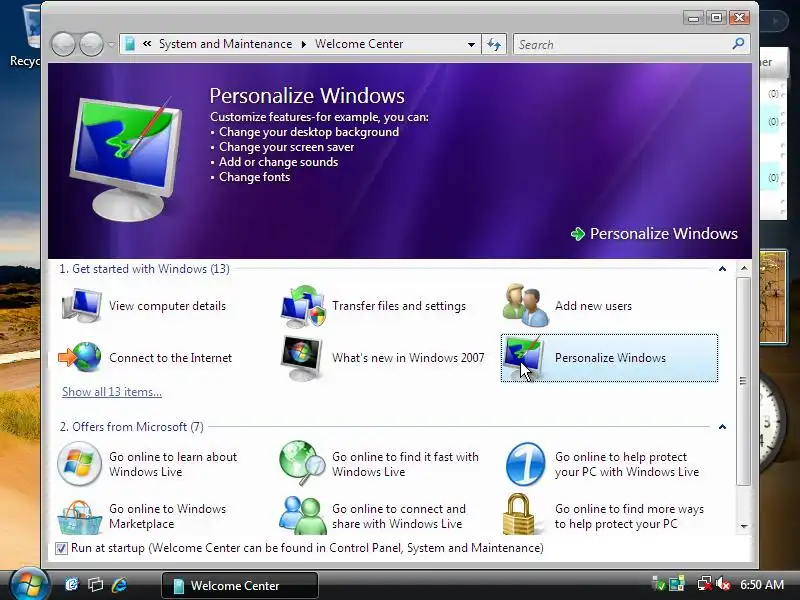Click Go online to find it fast text

405,464
